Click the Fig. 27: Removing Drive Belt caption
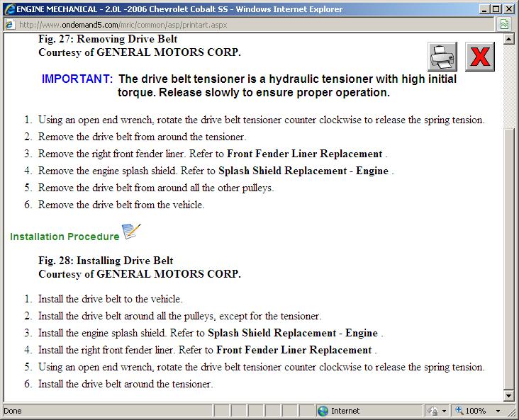Screen dimensions: 519x420 (108, 39)
